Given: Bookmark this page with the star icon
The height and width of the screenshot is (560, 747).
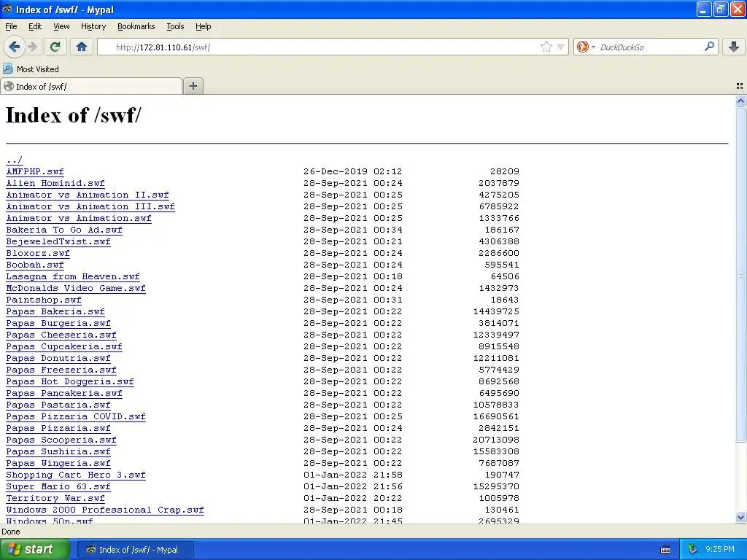Looking at the screenshot, I should coord(546,47).
